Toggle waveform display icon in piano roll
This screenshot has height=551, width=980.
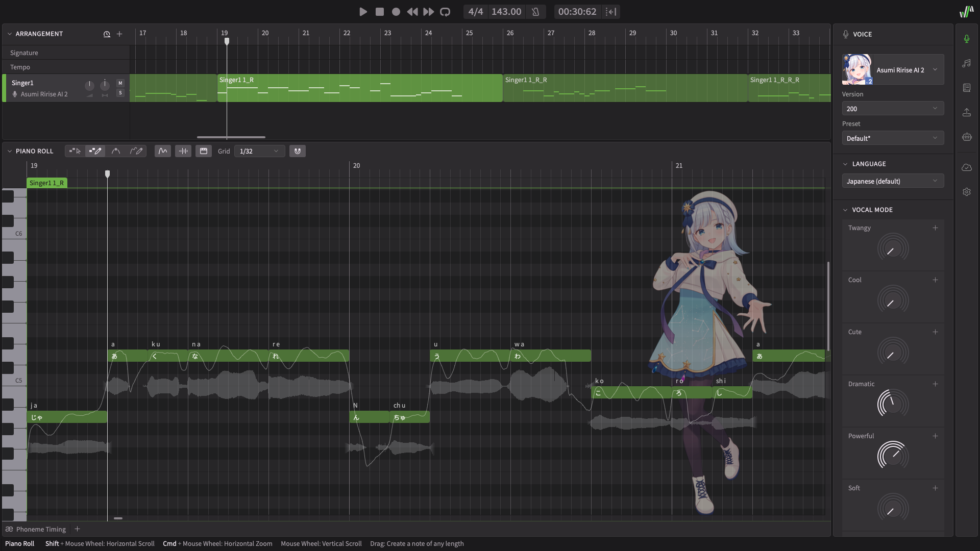pyautogui.click(x=183, y=151)
